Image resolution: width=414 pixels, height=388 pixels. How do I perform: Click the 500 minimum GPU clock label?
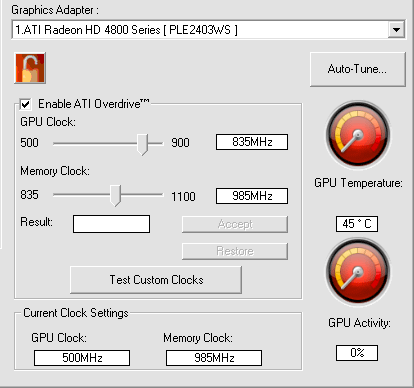[29, 143]
